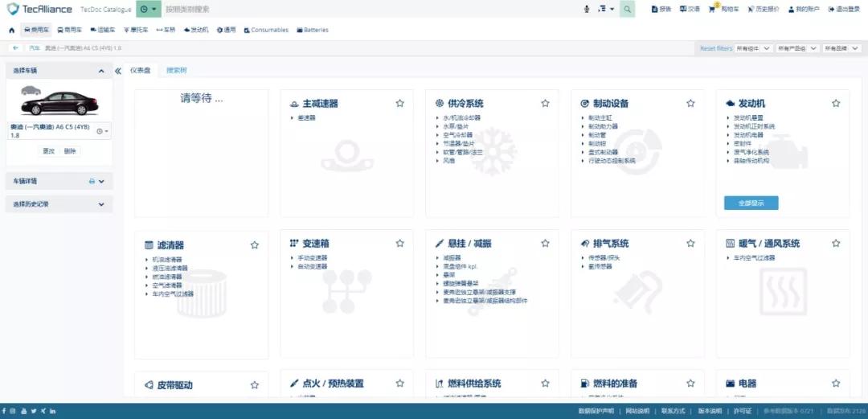The width and height of the screenshot is (868, 419).
Task: Open the 所有品牌 brands filter dropdown
Action: (842, 48)
